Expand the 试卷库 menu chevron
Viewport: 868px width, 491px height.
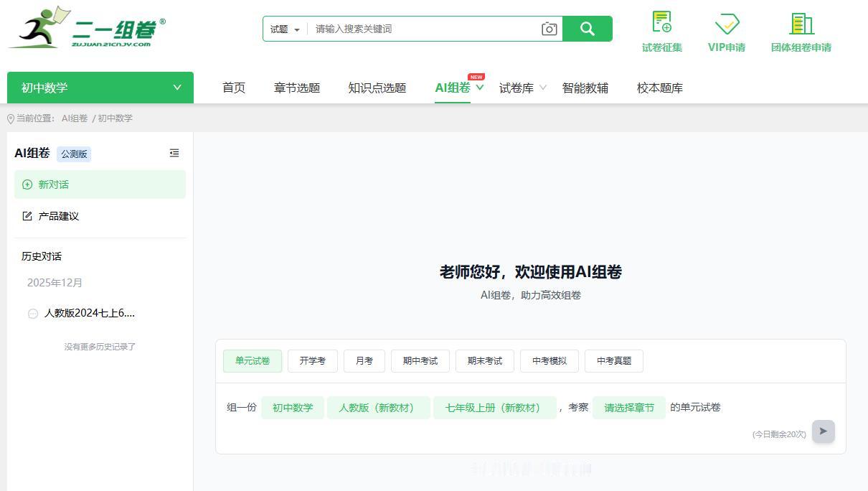click(543, 88)
